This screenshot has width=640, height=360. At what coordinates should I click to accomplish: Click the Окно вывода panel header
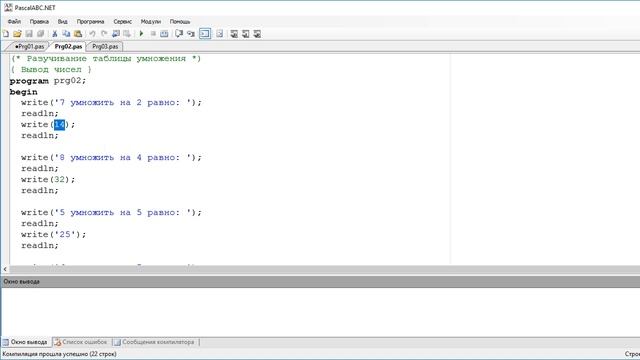320,282
